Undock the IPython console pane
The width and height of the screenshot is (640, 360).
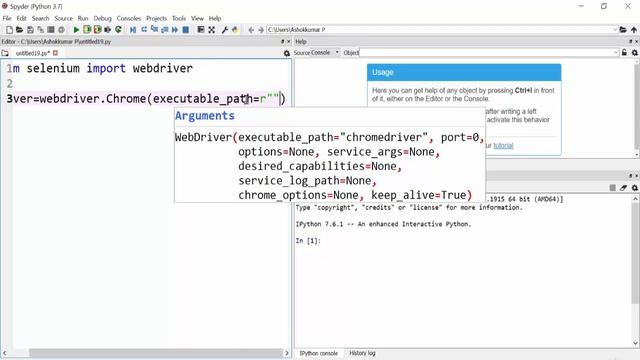(x=630, y=176)
